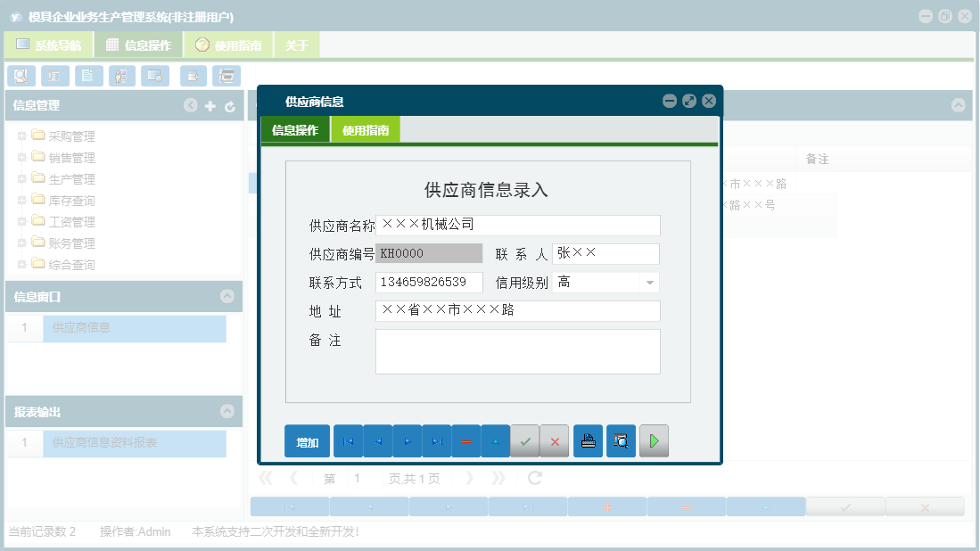Collapse the 信息管理 panel with left arrow

click(191, 105)
